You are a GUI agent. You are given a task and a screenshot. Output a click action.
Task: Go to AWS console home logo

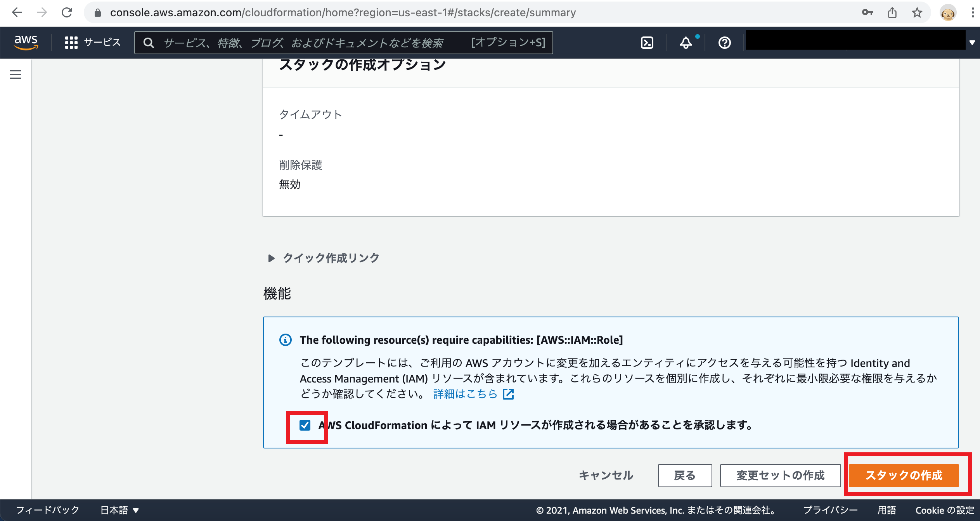click(26, 42)
